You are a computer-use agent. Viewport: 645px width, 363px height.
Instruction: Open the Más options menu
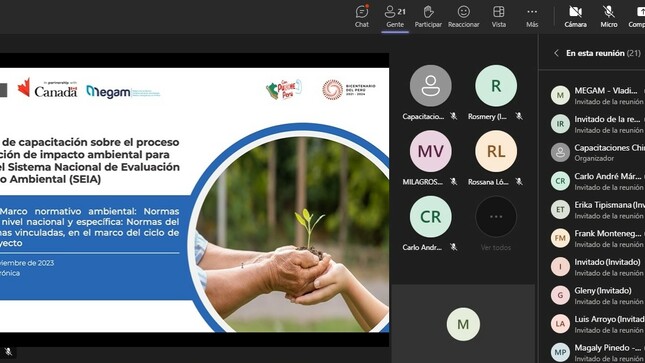(532, 16)
